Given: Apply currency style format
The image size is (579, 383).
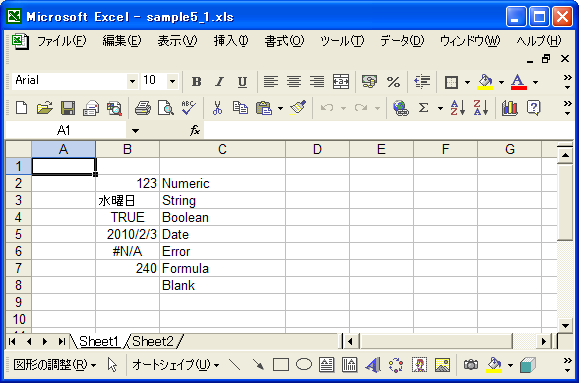Looking at the screenshot, I should (369, 82).
